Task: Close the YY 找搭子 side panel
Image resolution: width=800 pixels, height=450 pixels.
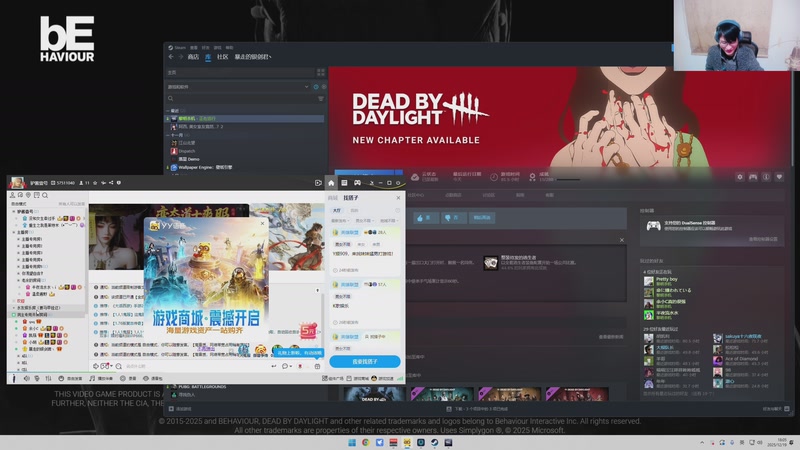Action: point(398,197)
